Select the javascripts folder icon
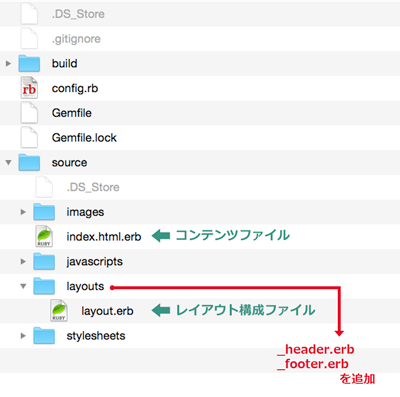400x397 pixels. (x=44, y=261)
